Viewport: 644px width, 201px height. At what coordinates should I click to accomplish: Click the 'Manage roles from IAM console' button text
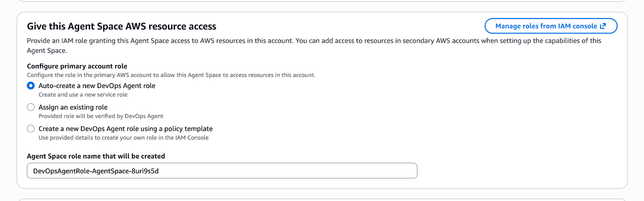pyautogui.click(x=546, y=26)
